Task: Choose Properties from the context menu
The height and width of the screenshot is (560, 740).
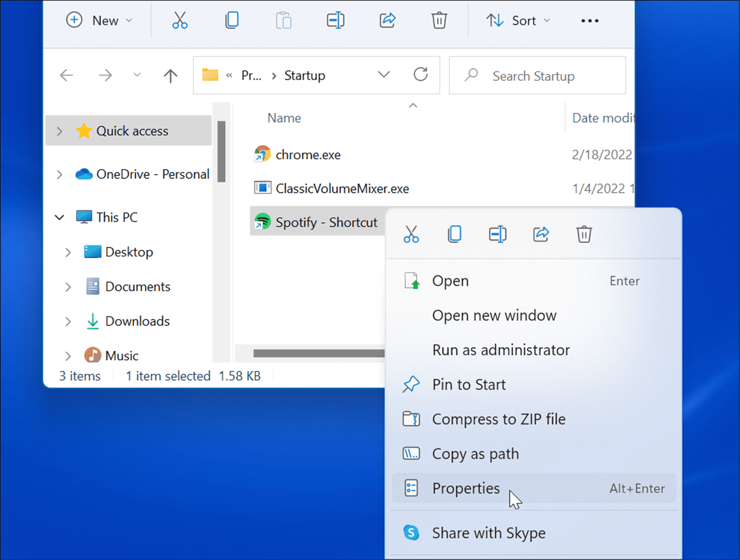Action: (x=466, y=488)
